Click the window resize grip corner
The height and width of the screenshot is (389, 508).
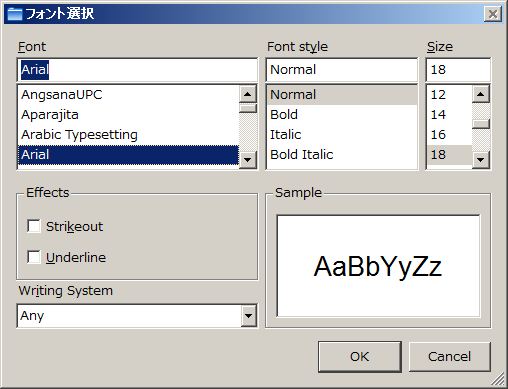(499, 379)
